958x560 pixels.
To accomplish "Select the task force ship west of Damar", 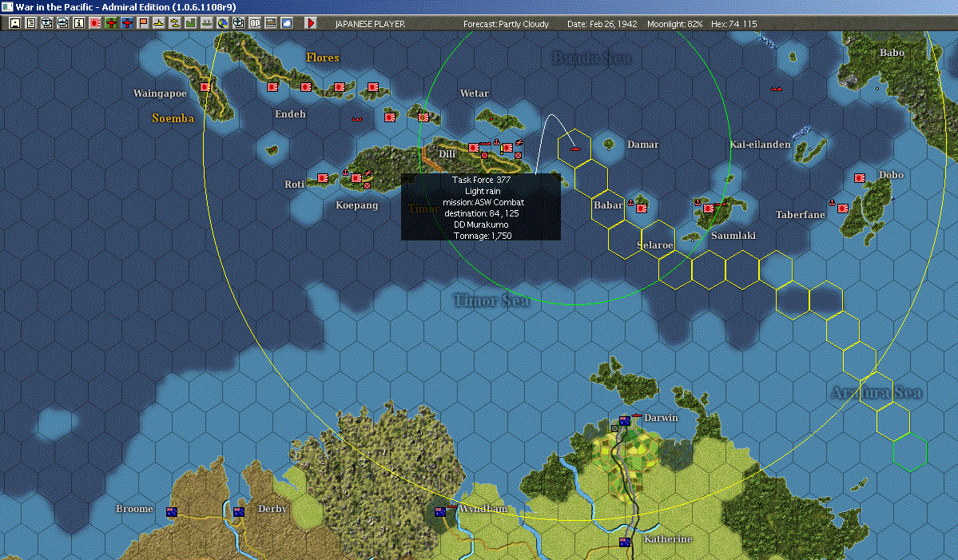I will 574,149.
